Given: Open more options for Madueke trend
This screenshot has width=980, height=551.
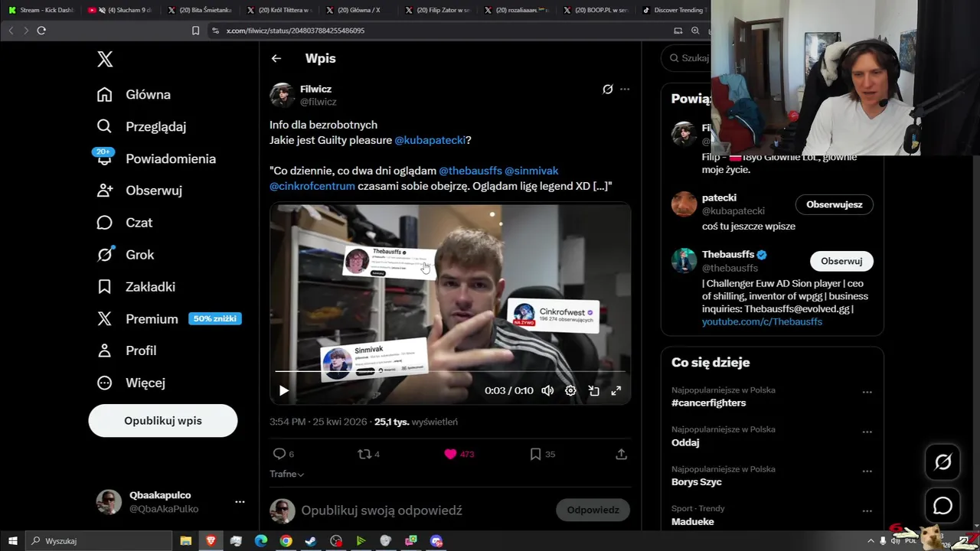Looking at the screenshot, I should coord(867,511).
